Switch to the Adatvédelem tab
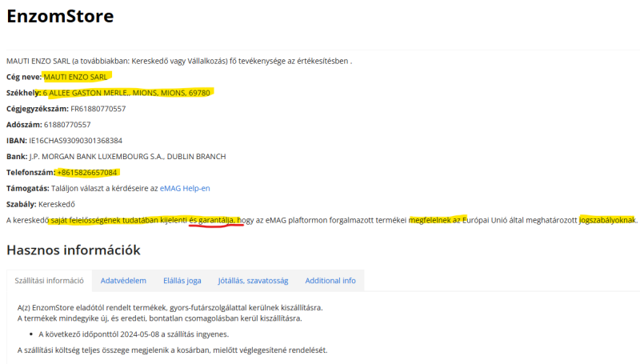This screenshot has width=640, height=364. pos(123,281)
